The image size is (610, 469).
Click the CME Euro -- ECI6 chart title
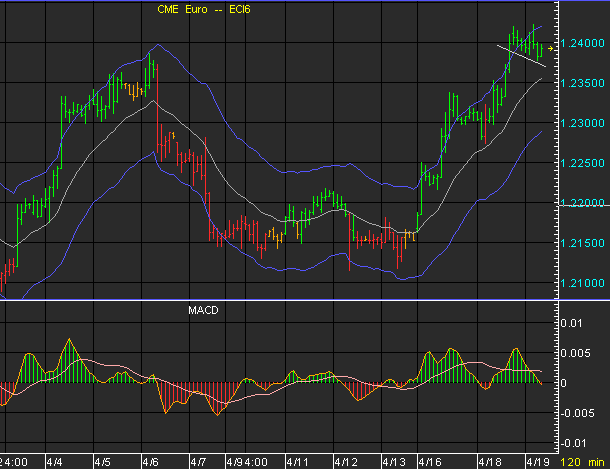(x=204, y=9)
